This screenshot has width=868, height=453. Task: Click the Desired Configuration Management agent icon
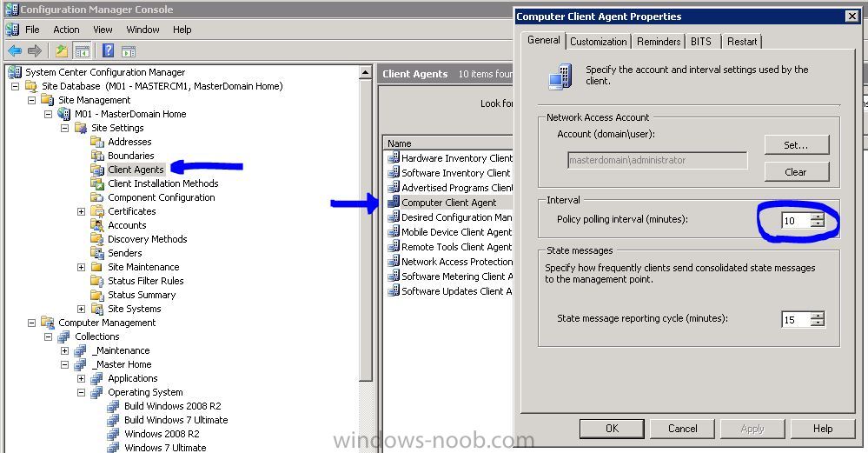tap(394, 217)
